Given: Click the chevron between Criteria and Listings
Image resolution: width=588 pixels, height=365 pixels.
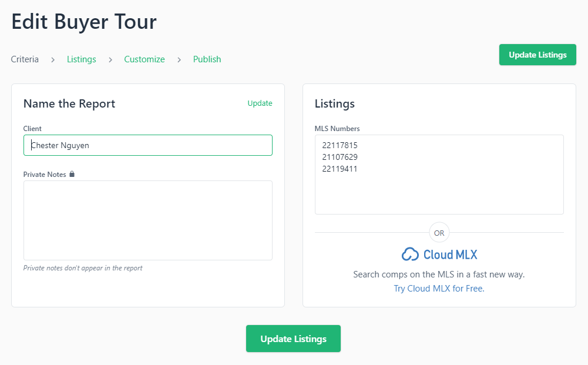Looking at the screenshot, I should 52,59.
